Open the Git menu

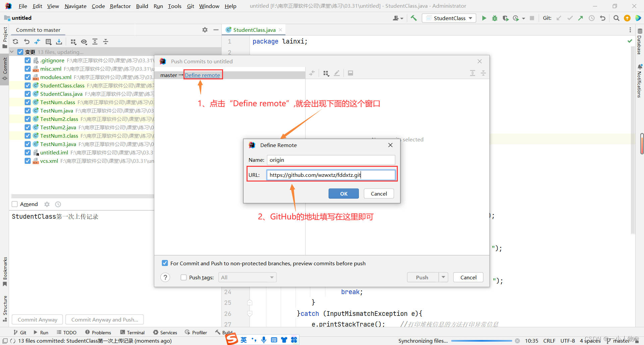(x=191, y=6)
